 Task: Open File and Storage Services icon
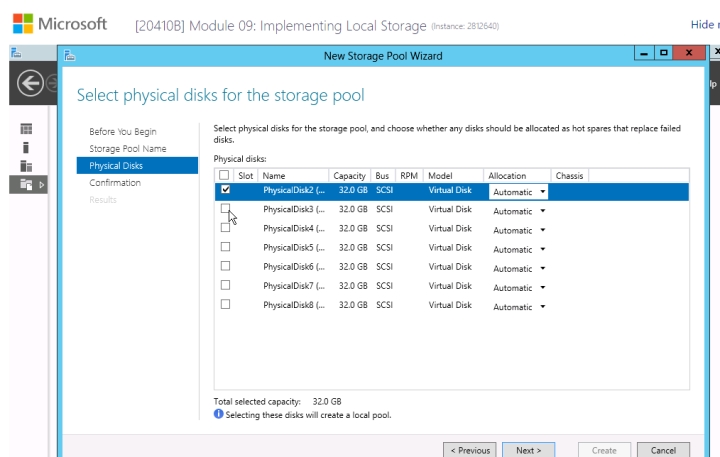click(x=26, y=184)
